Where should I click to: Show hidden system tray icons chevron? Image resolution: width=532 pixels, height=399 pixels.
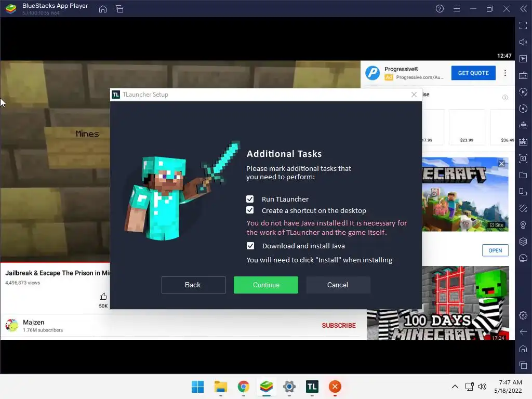[x=455, y=387]
